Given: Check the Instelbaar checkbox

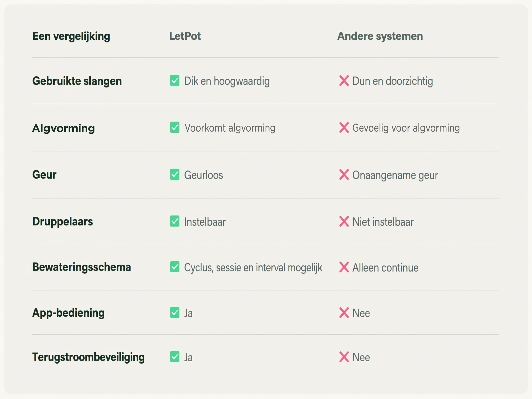Looking at the screenshot, I should (x=175, y=221).
